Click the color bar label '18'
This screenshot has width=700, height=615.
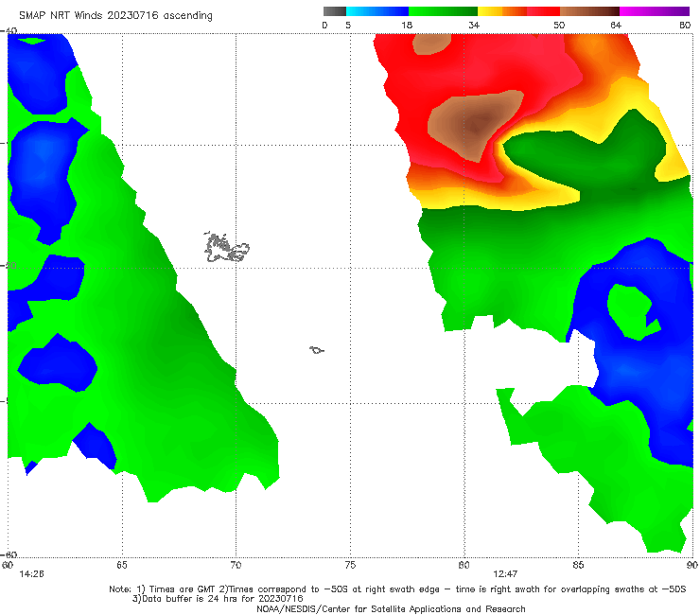[x=407, y=26]
